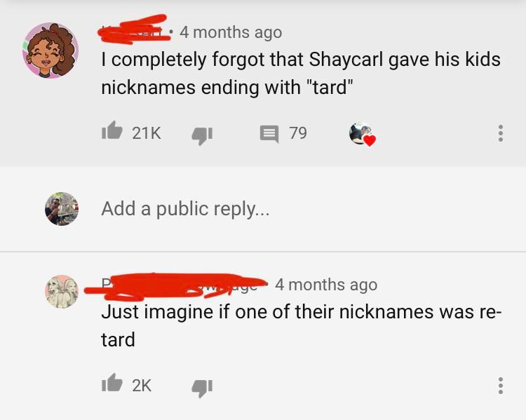Screen dimensions: 526x420
Task: Open the curly-haired cartoon avatar's profile
Action: coord(50,50)
